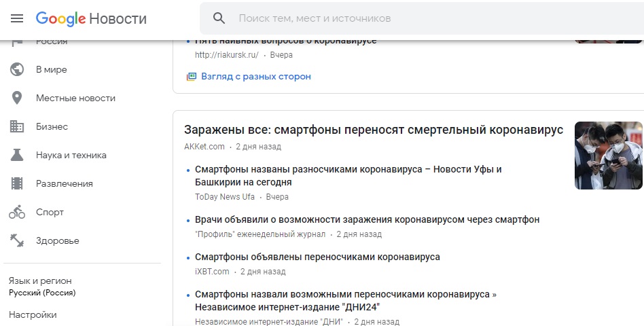Image resolution: width=644 pixels, height=326 pixels.
Task: Click the dumbbell icon for Здоровье
Action: point(17,240)
